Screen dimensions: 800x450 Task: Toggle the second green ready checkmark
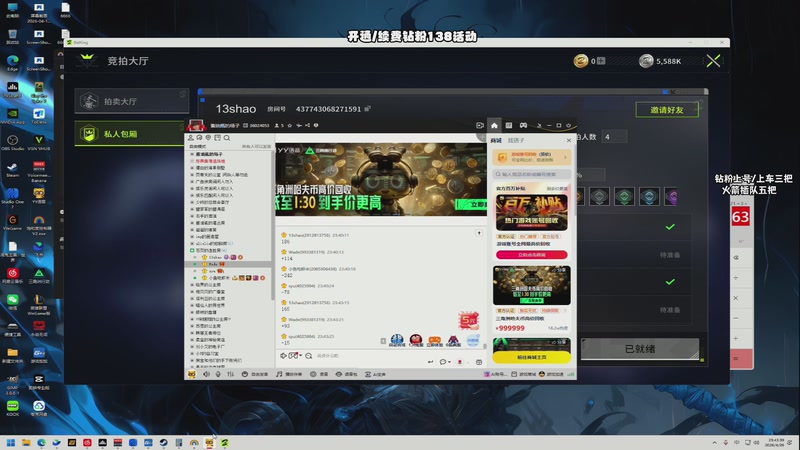point(670,282)
